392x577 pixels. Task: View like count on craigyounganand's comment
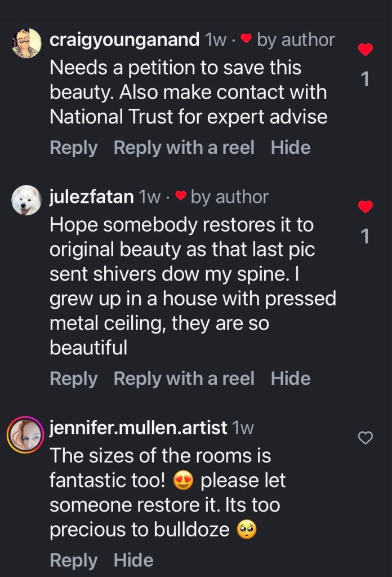pos(365,79)
